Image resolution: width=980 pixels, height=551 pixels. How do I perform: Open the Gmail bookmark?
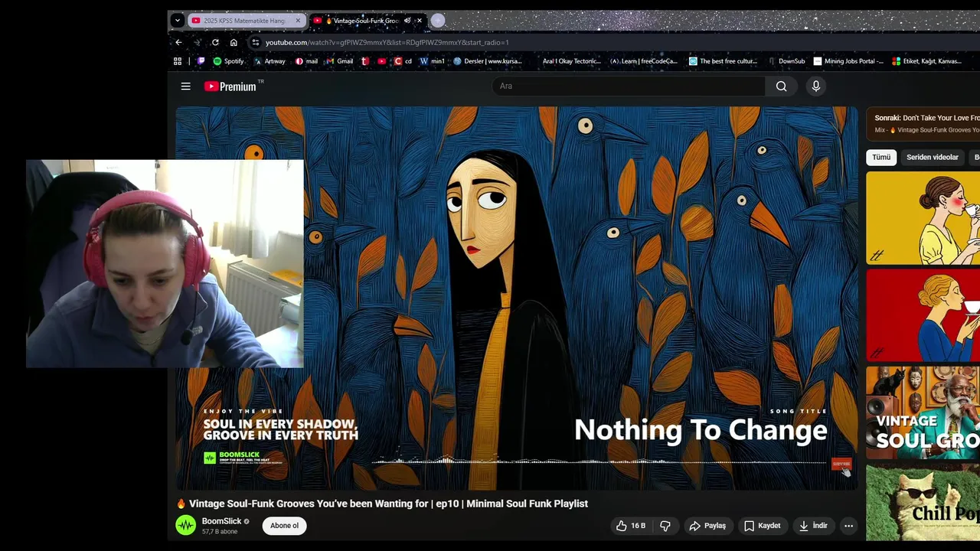340,61
